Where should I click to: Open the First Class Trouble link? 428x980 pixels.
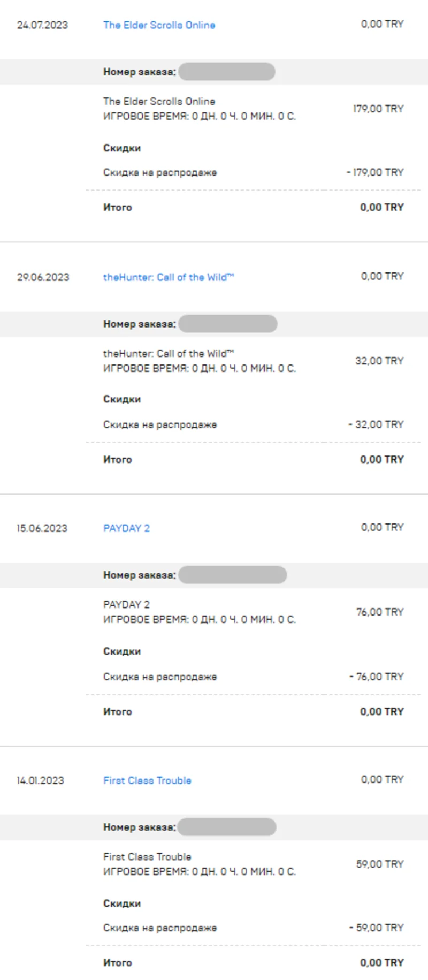(x=147, y=780)
